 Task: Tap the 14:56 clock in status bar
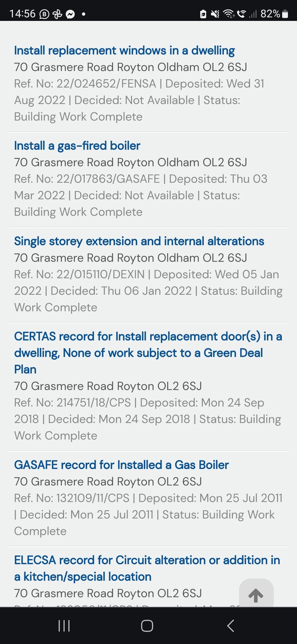23,14
